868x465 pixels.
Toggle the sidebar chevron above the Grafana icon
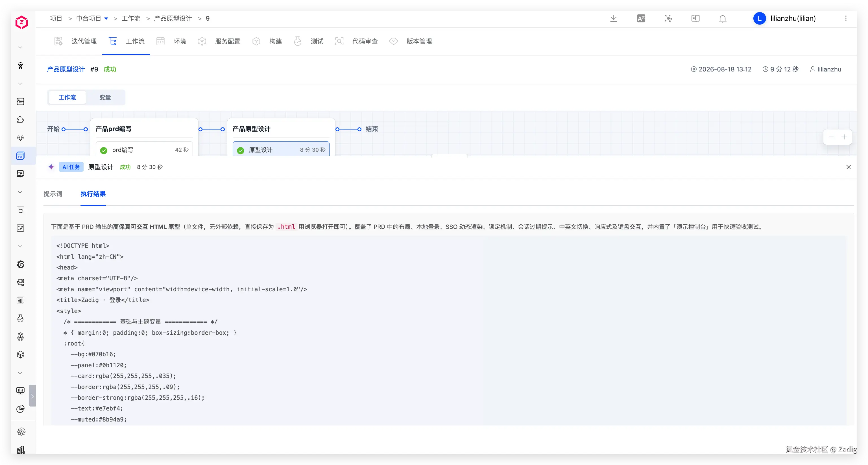click(20, 247)
